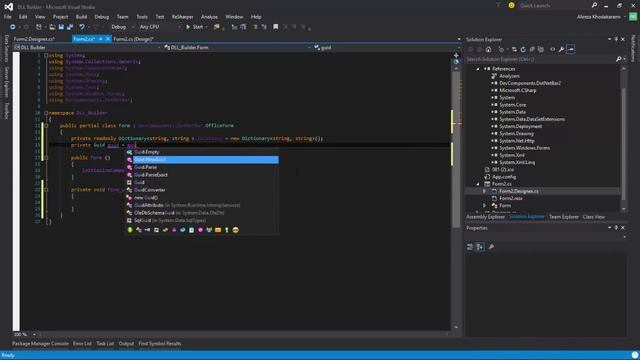Image resolution: width=640 pixels, height=360 pixels.
Task: Toggle the purple triangle filter in IntelliSense
Action: [x=174, y=230]
